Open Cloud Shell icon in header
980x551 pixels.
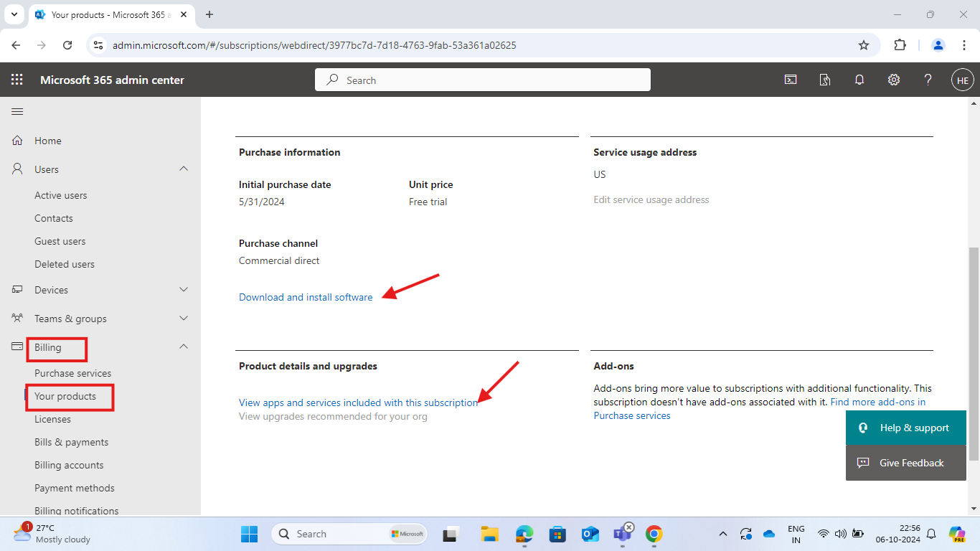click(791, 80)
